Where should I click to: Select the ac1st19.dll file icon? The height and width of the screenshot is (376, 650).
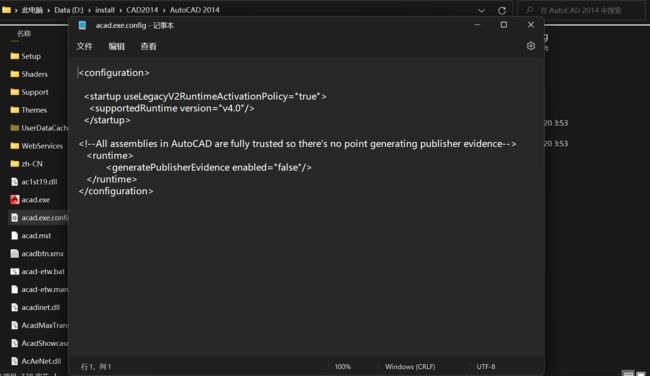pyautogui.click(x=15, y=182)
